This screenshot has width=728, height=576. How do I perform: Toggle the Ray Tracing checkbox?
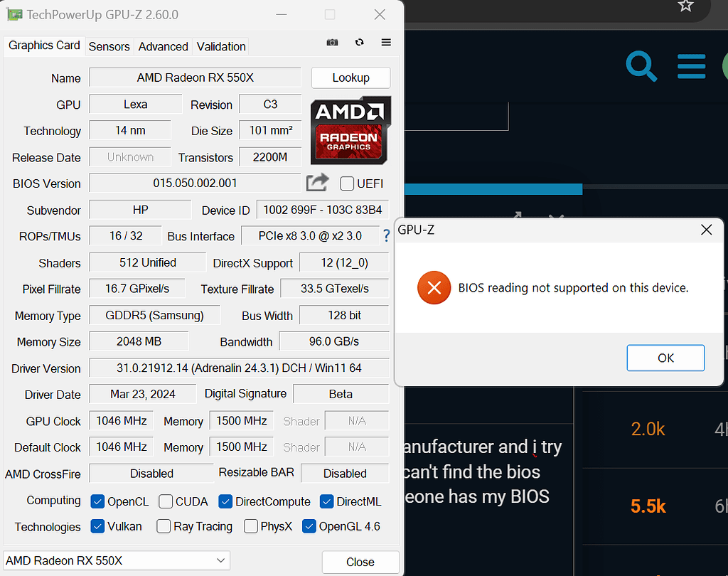point(164,526)
